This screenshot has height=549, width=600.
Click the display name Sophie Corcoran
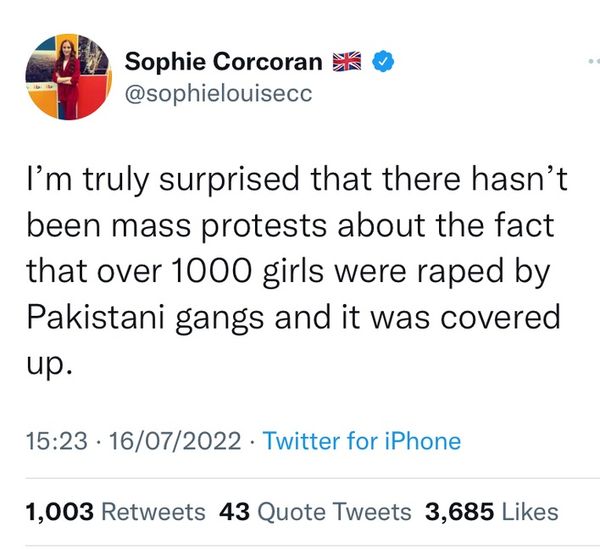(x=223, y=61)
